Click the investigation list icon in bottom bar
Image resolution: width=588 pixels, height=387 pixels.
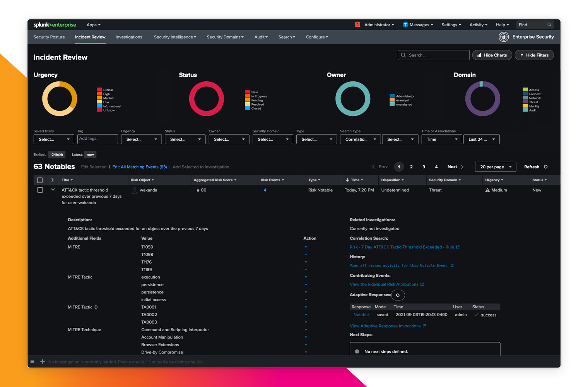[32, 361]
